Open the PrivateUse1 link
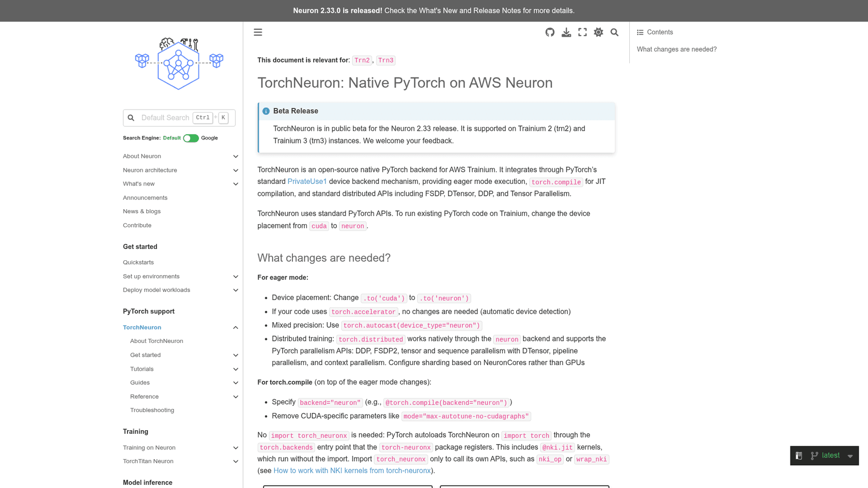The height and width of the screenshot is (488, 868). 307,181
